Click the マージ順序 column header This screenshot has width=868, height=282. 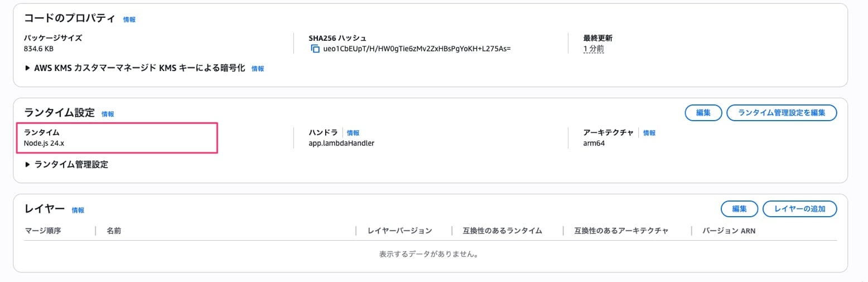point(43,231)
